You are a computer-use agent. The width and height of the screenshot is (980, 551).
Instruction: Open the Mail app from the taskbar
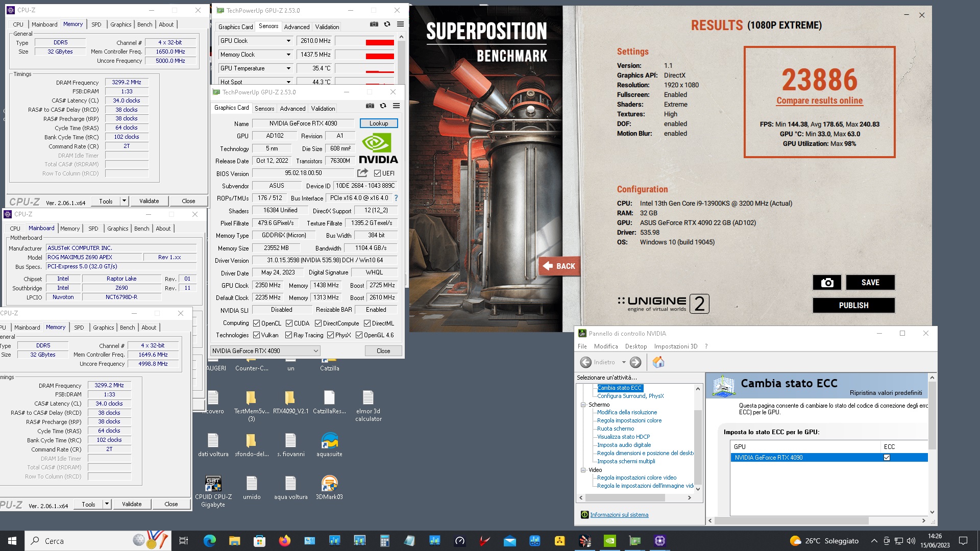(x=509, y=541)
